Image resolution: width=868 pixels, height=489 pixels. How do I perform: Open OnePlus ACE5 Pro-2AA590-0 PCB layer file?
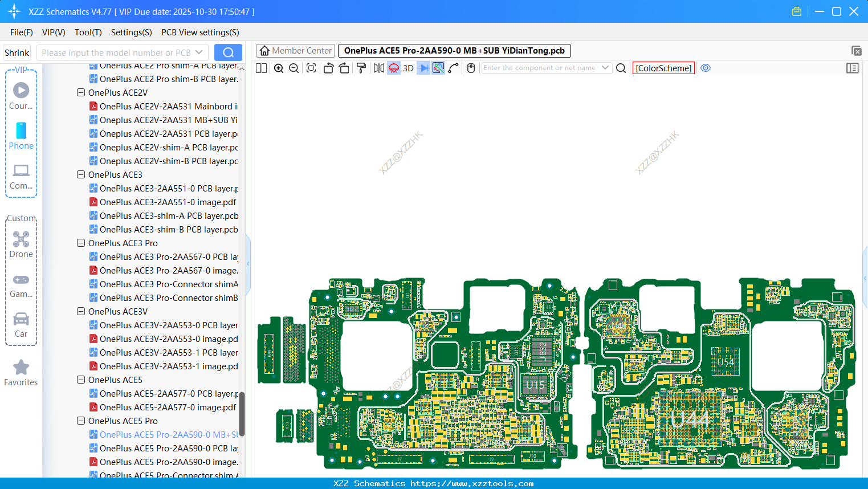pos(164,448)
